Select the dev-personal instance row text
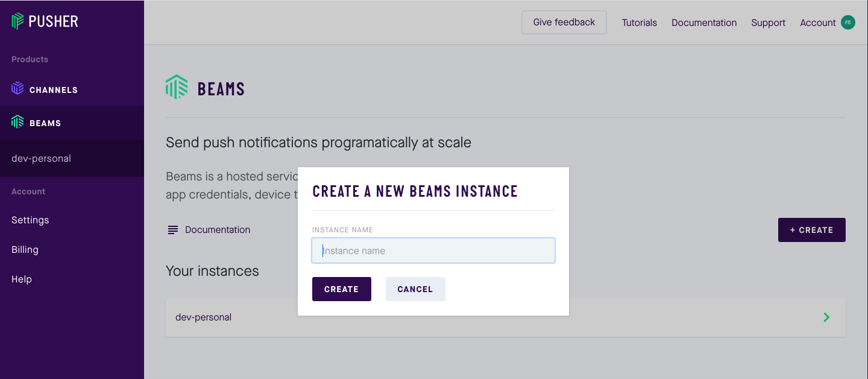This screenshot has height=379, width=868. coord(203,317)
